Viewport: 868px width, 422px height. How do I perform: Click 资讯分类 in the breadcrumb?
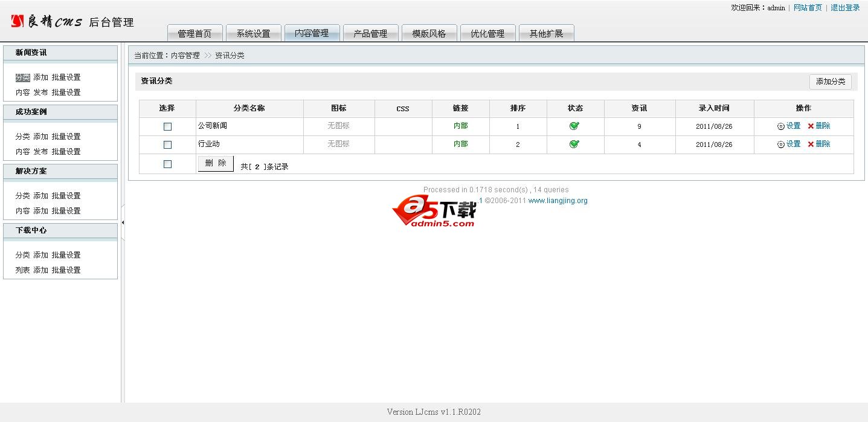tap(230, 56)
